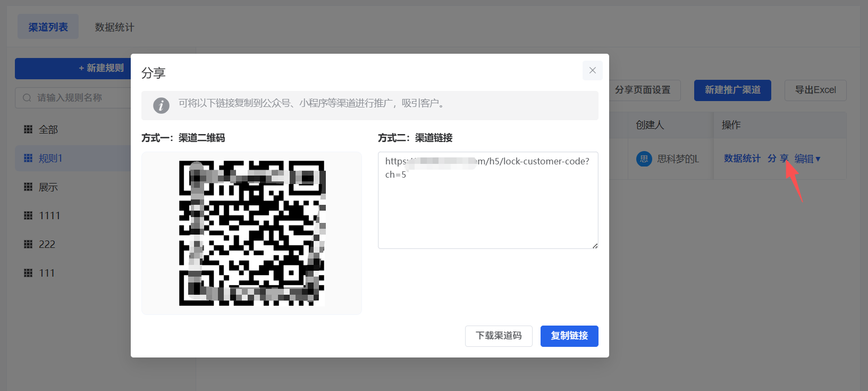The image size is (868, 391).
Task: Click the info icon in the notice banner
Action: [x=161, y=105]
